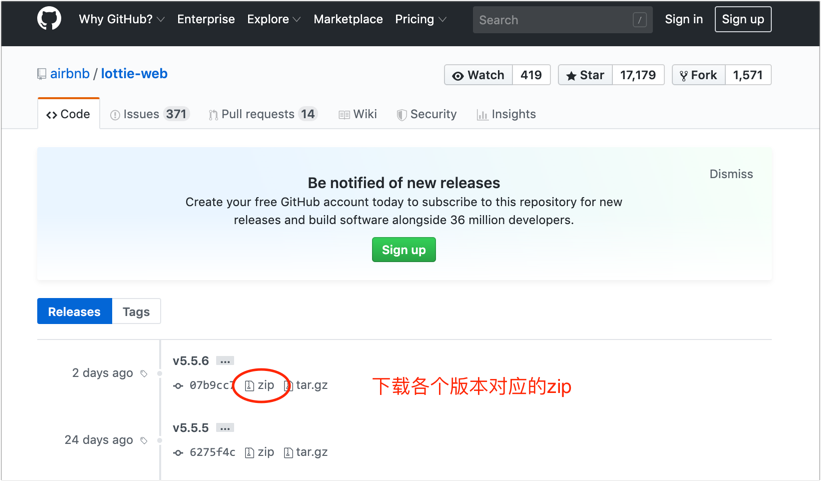Viewport: 821px width, 481px height.
Task: Fork the lottie-web repository
Action: coord(697,75)
